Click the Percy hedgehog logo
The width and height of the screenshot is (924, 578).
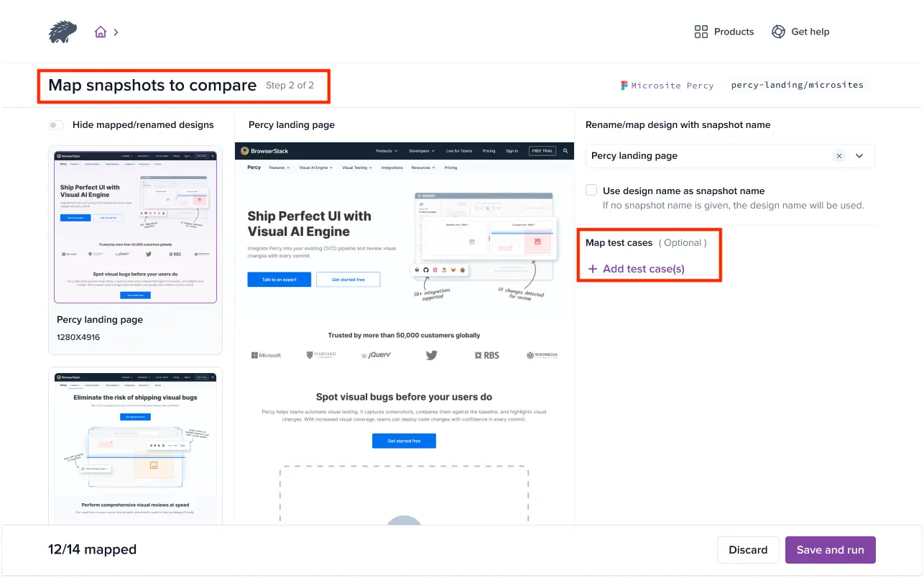pyautogui.click(x=63, y=32)
